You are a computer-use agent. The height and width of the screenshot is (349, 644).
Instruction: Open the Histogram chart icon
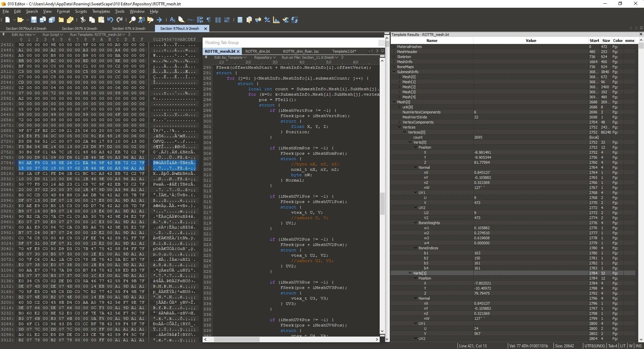click(x=276, y=20)
